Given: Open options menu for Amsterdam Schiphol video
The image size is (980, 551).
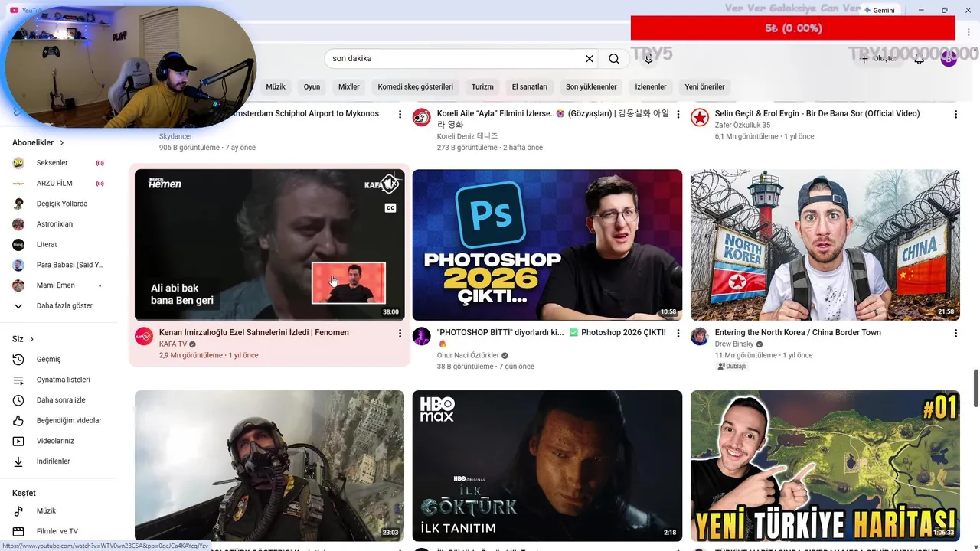Looking at the screenshot, I should pyautogui.click(x=400, y=114).
